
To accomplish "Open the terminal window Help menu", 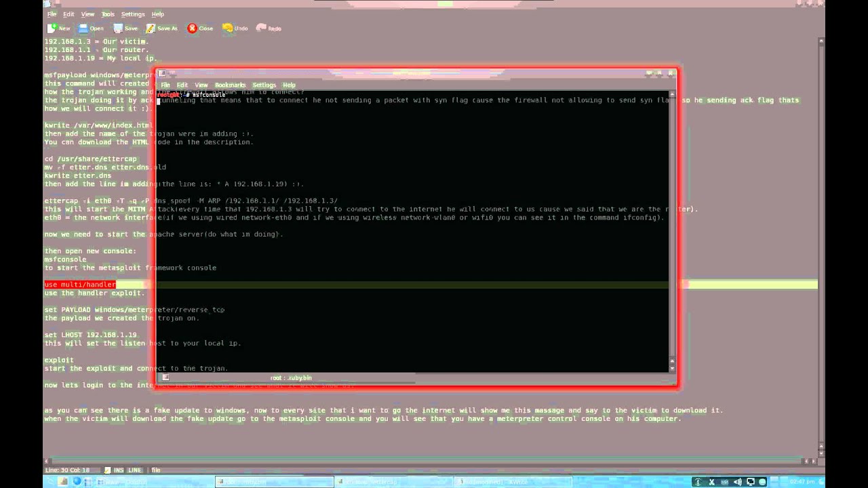I will (x=289, y=85).
